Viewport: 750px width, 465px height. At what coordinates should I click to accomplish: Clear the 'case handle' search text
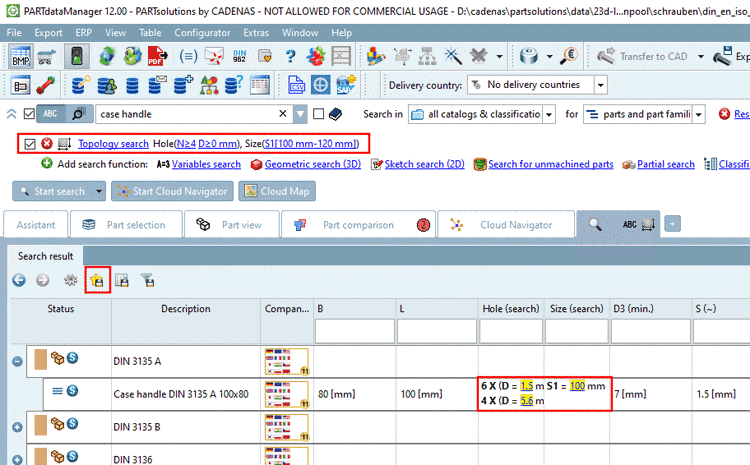coord(283,113)
